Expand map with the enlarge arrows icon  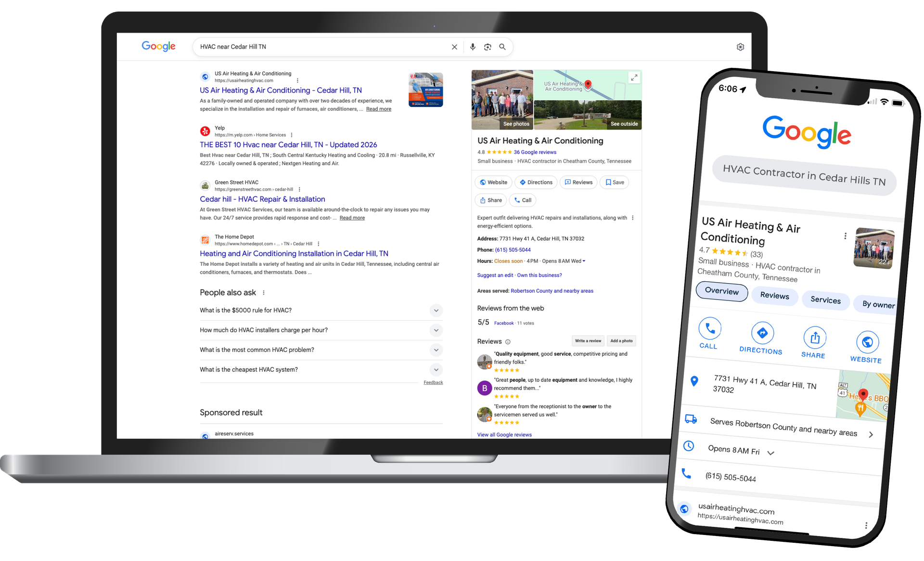coord(634,78)
